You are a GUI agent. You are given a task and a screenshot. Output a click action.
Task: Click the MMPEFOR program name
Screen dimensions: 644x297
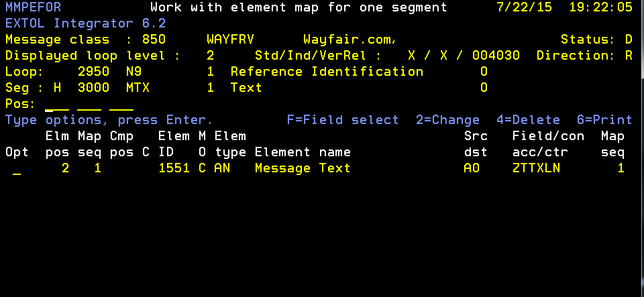pos(34,7)
